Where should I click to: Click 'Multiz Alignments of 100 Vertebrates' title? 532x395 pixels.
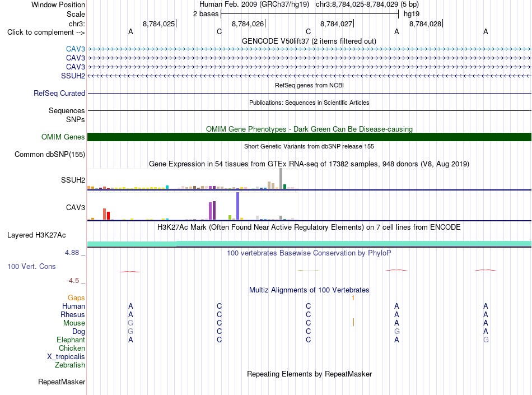[x=309, y=290]
